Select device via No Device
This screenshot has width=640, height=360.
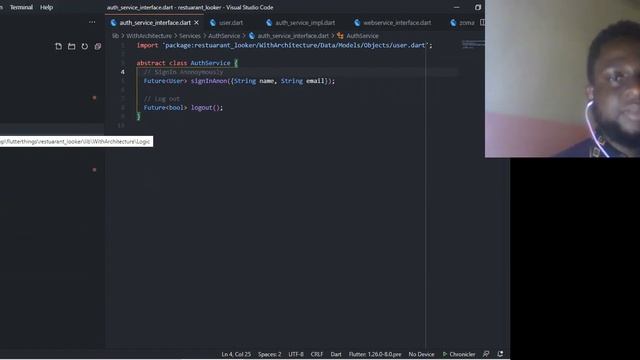click(x=421, y=354)
